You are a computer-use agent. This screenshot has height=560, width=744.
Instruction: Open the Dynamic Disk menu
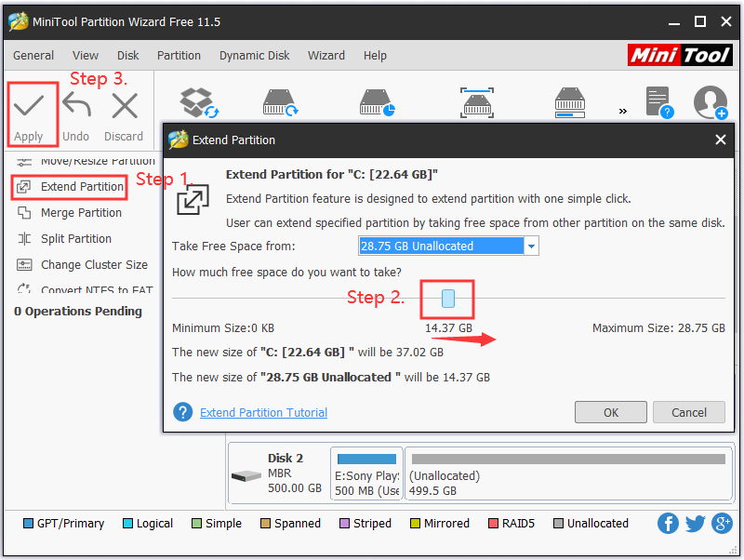[254, 56]
